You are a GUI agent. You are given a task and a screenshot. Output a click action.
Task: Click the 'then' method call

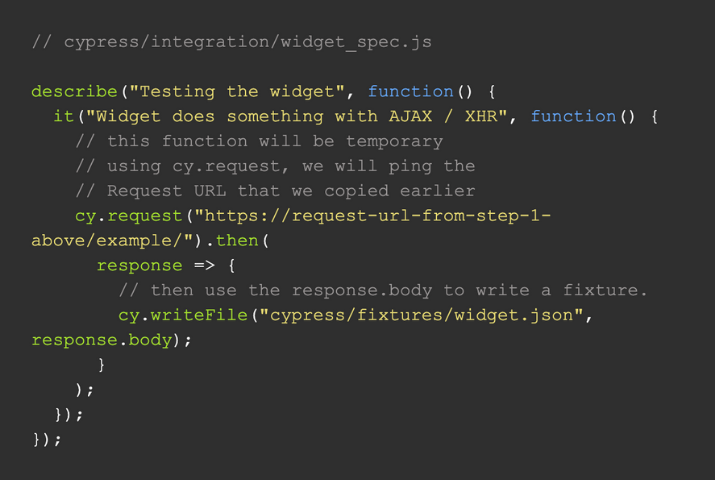coord(236,241)
